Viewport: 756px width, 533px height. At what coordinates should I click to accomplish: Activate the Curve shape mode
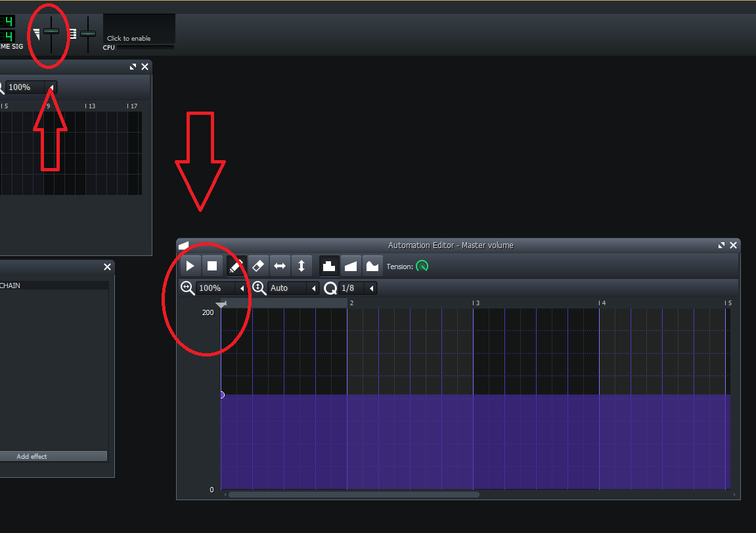coord(372,265)
